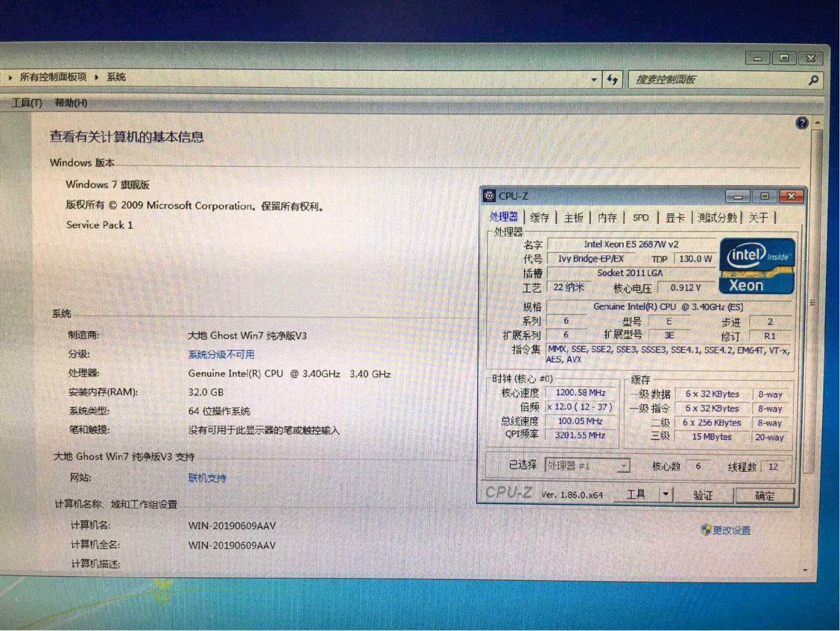Go to 所有控制面板项 in the breadcrumb
This screenshot has height=631, width=840.
click(53, 77)
